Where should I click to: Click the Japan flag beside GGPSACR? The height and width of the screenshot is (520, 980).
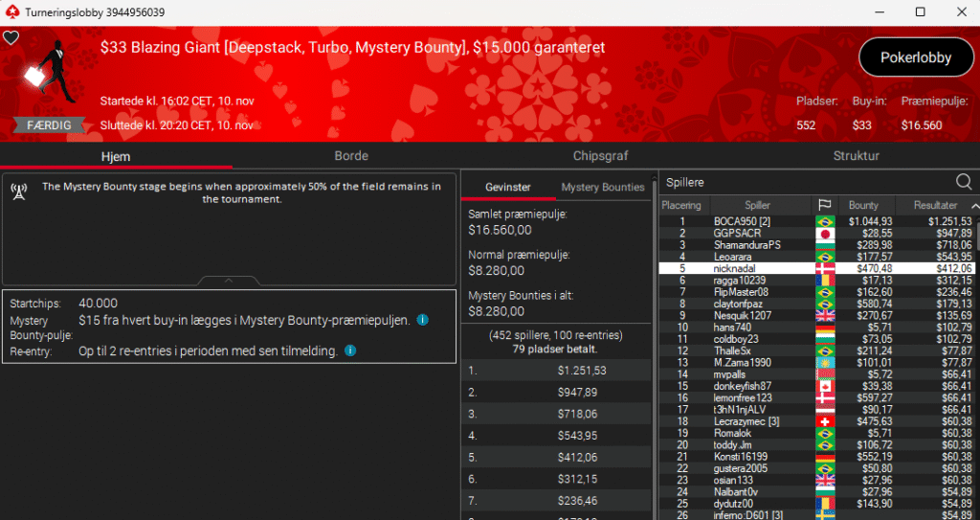click(x=824, y=233)
